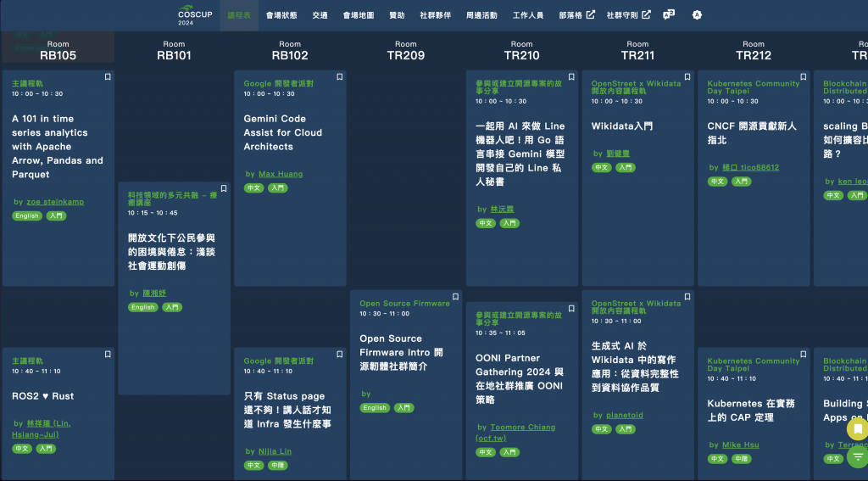This screenshot has height=481, width=868.
Task: Open the 'Gemini Code Assist for Cloud Architects' title
Action: point(283,132)
